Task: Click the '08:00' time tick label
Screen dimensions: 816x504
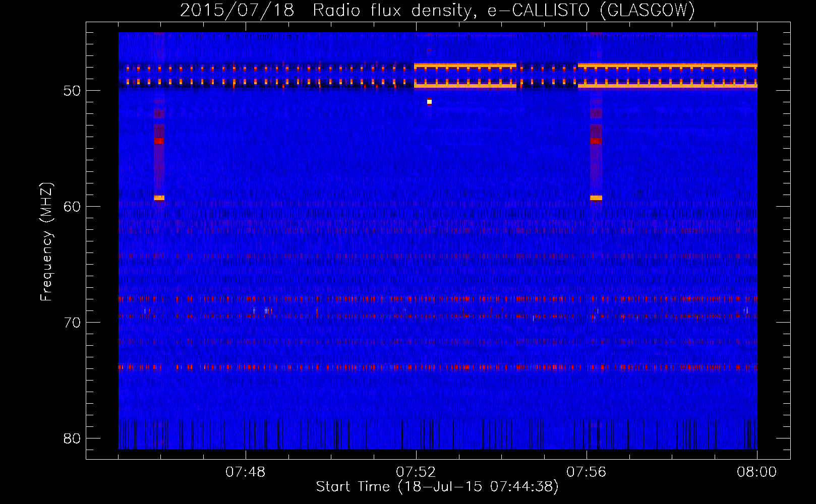Action: [756, 472]
